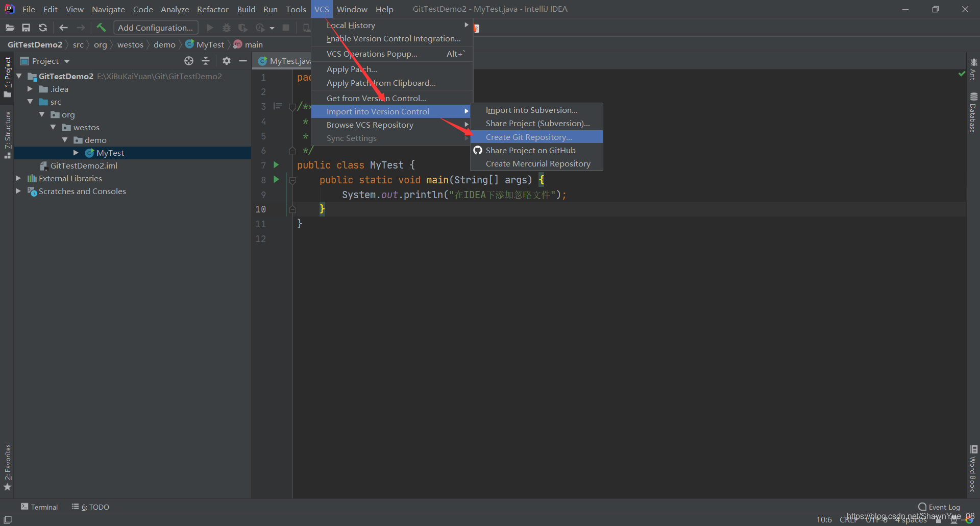Select GitTestDemo2.iml file in tree
This screenshot has width=980, height=526.
[84, 165]
